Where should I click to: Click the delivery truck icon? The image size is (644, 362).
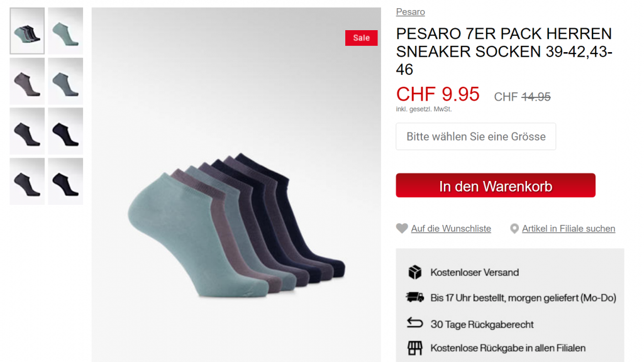pos(415,297)
